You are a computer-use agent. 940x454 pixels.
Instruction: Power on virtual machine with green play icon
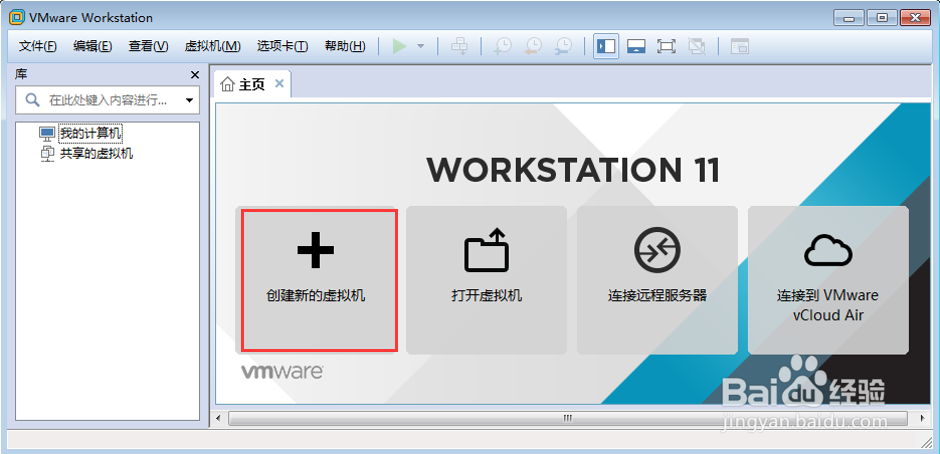(399, 46)
